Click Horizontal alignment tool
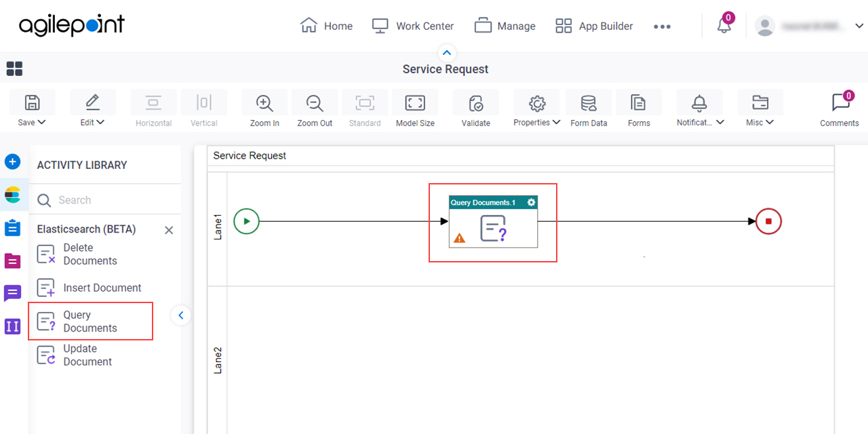This screenshot has height=434, width=868. [x=153, y=108]
